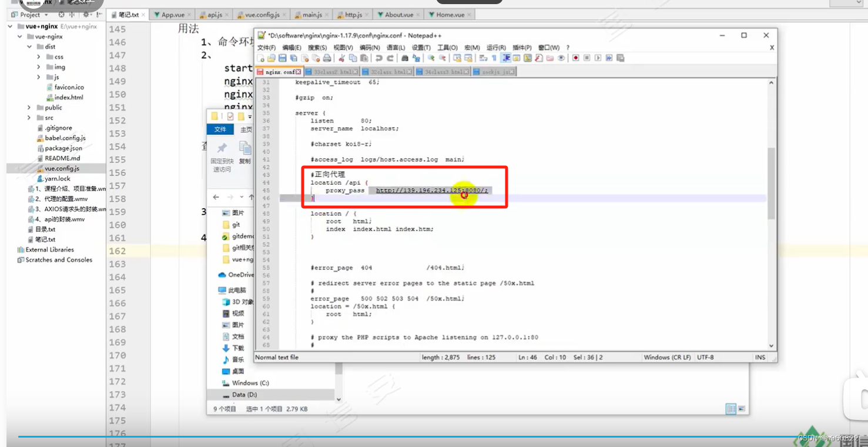The height and width of the screenshot is (447, 868).
Task: Click the Start Recording macro icon
Action: point(575,58)
